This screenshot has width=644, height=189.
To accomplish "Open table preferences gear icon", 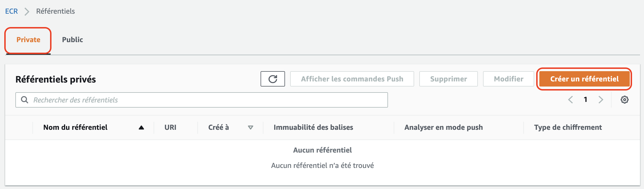I will (x=624, y=100).
